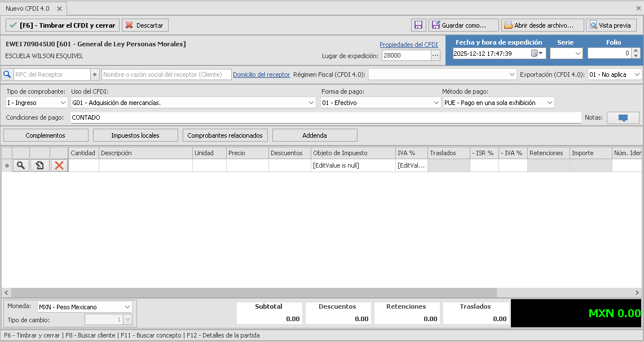644x342 pixels.
Task: Click the floppy disk save icon
Action: click(x=418, y=25)
